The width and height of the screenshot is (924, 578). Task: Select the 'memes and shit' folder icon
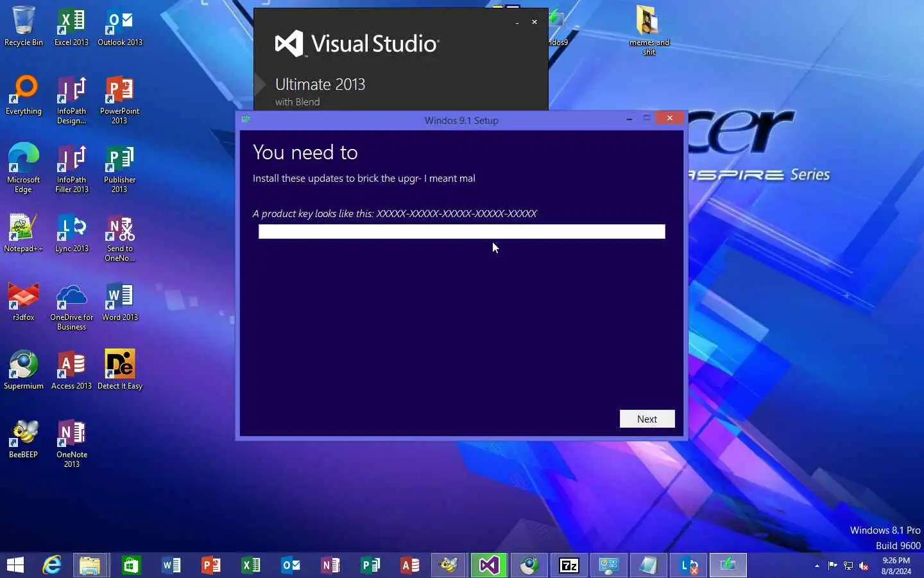(649, 30)
